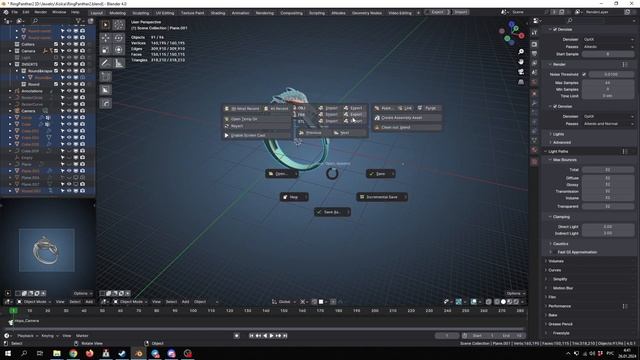
Task: Click Clean out .blend button
Action: [x=407, y=127]
